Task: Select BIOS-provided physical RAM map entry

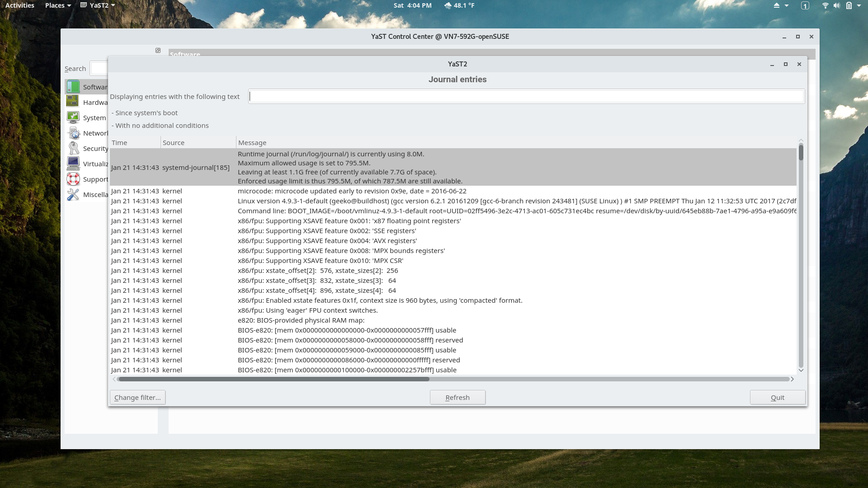Action: (x=453, y=320)
